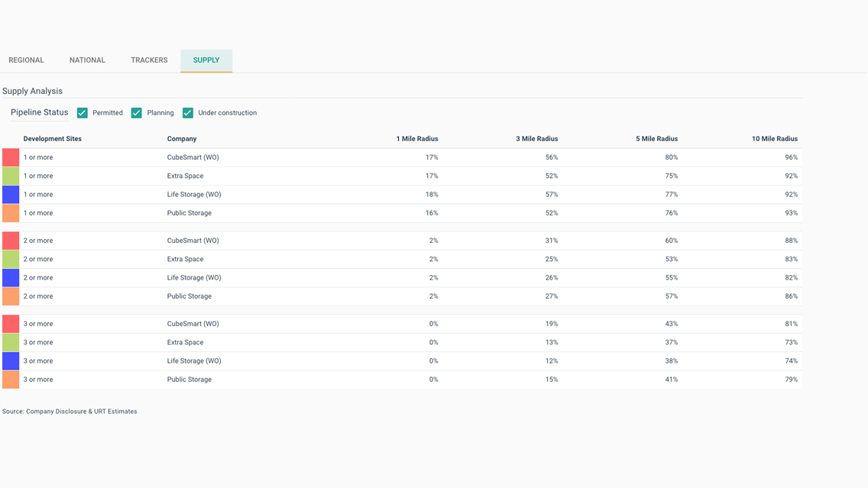Viewport: 868px width, 488px height.
Task: Select Extra Space in the 1 or more group
Action: [185, 176]
